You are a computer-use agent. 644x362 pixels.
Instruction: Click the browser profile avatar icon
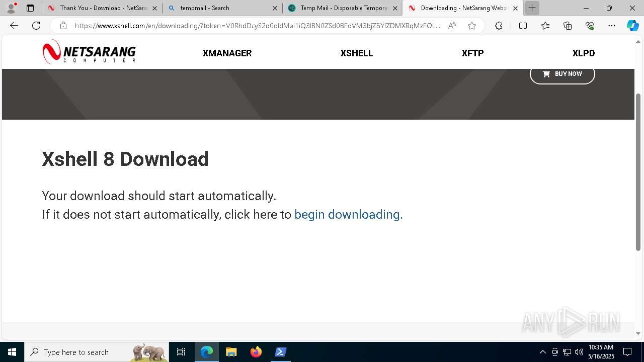tap(11, 8)
